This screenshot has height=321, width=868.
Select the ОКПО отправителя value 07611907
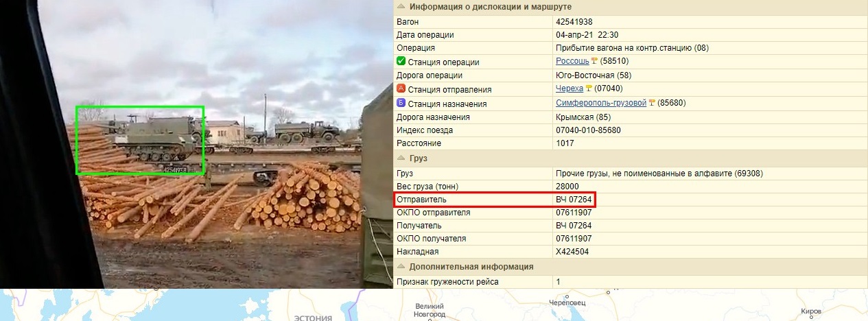pos(574,213)
